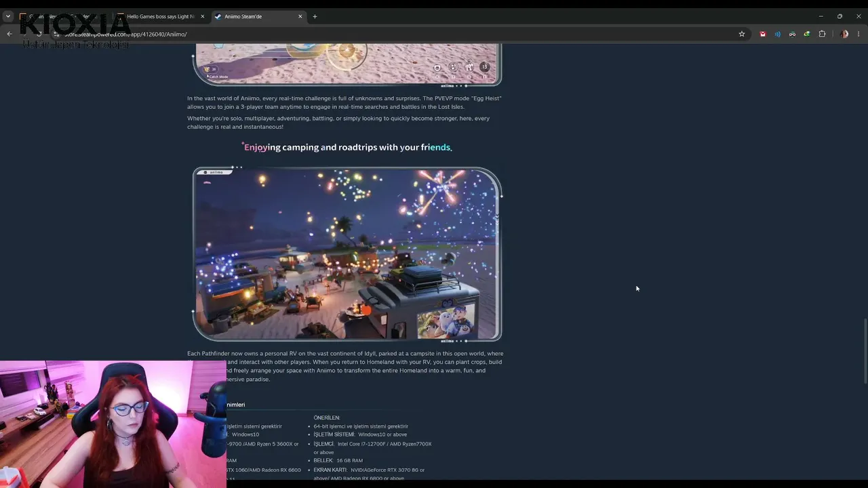Click the 'İŞLEMCİ: Intel Core i7-12700F' line

click(372, 448)
